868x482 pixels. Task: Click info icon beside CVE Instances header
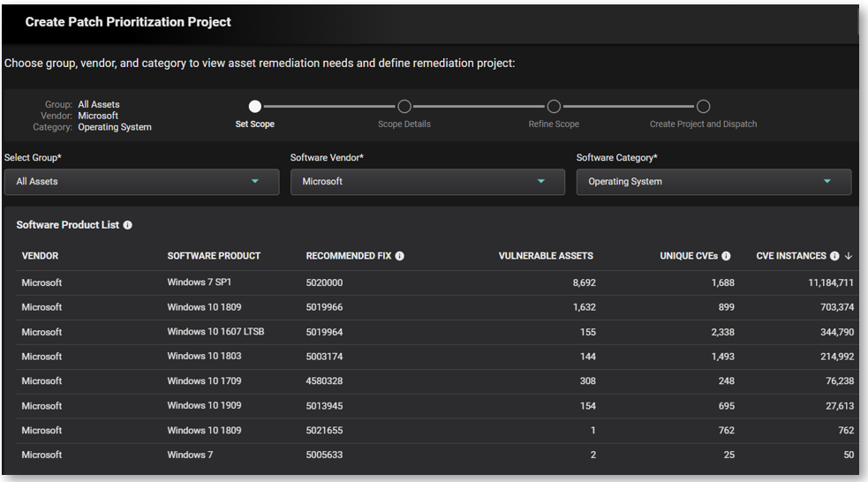[834, 256]
